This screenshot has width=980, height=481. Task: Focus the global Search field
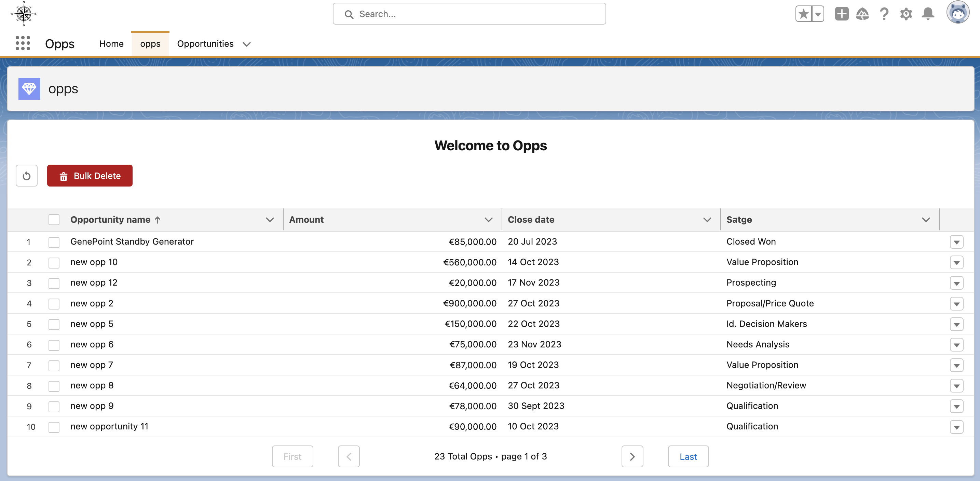pos(469,14)
